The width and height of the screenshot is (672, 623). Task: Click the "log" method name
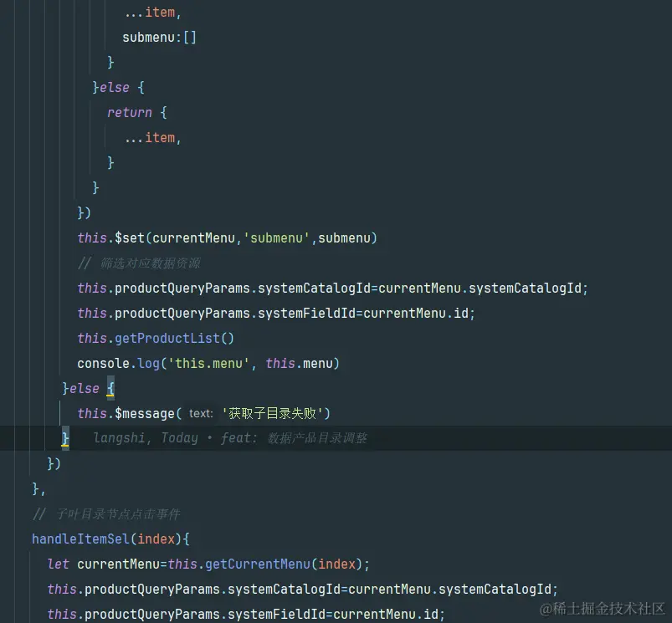[148, 364]
